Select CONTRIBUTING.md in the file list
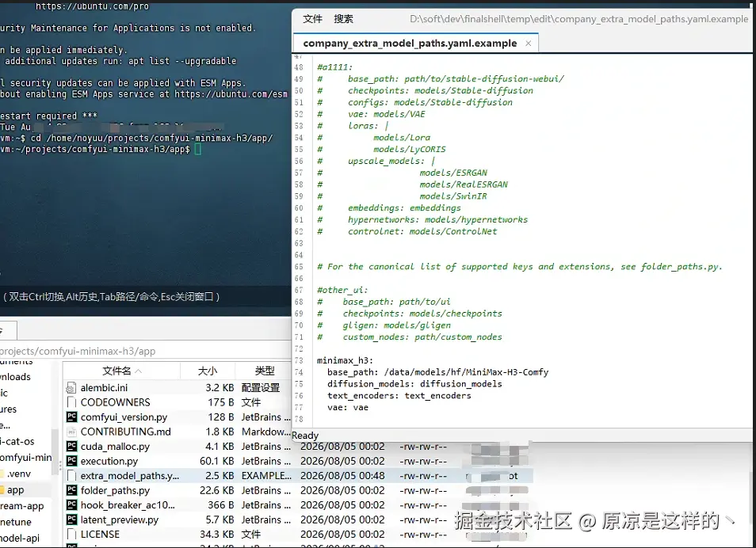756x548 pixels. [x=125, y=432]
